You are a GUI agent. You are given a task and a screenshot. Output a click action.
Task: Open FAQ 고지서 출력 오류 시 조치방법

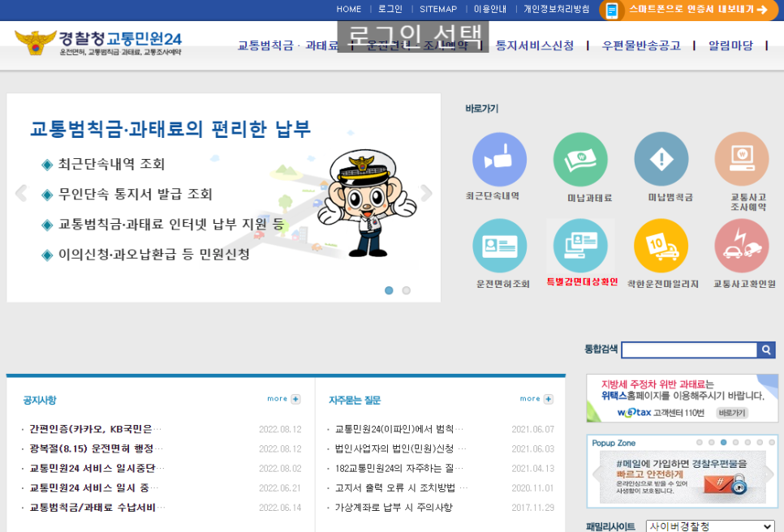tap(401, 487)
